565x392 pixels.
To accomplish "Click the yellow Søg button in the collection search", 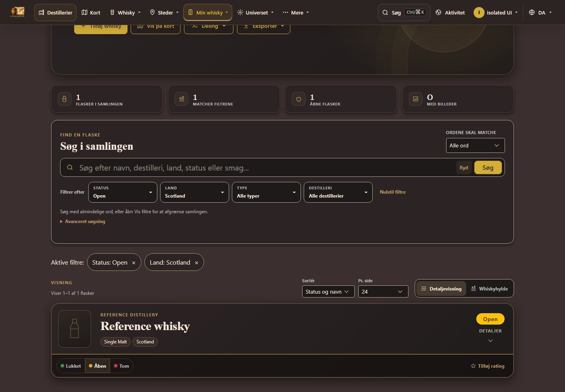I will 488,168.
